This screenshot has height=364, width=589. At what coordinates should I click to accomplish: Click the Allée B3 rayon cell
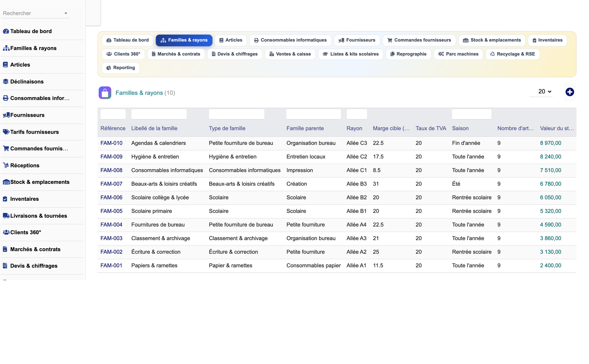357,184
